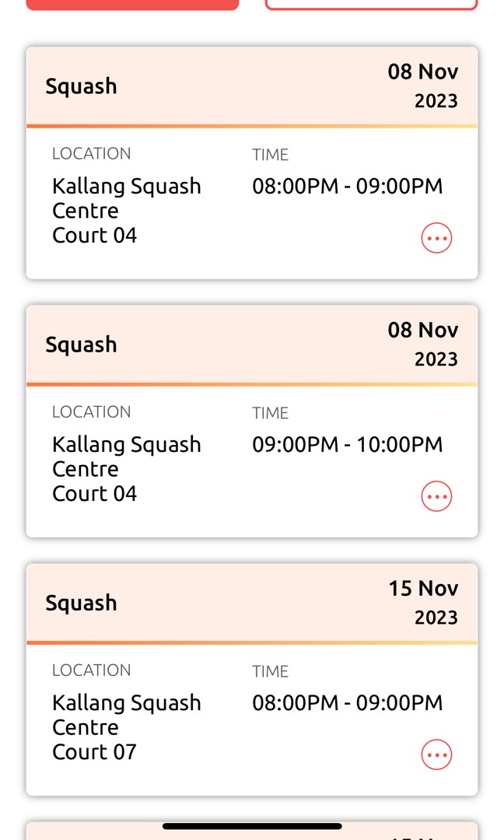
Task: Select the ellipsis icon on the bottom booking card
Action: [x=436, y=754]
